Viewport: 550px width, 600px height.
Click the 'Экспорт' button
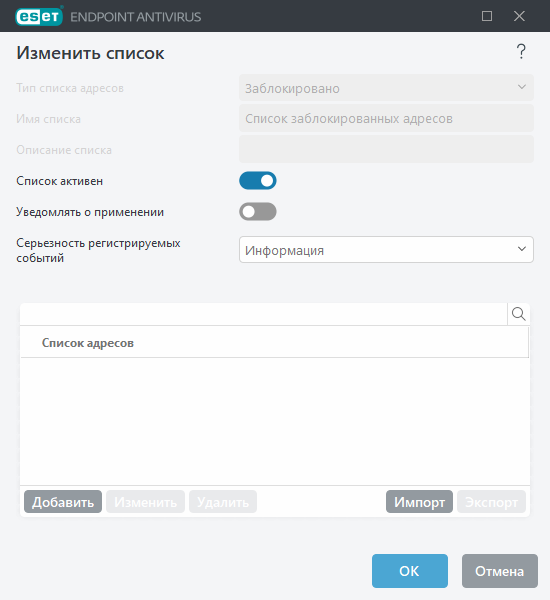pos(491,502)
